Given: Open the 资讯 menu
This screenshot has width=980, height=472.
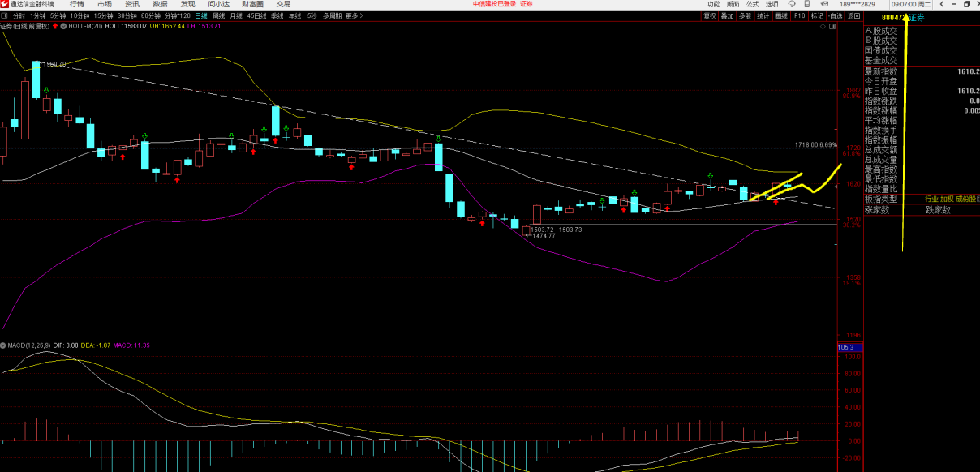Looking at the screenshot, I should 132,4.
